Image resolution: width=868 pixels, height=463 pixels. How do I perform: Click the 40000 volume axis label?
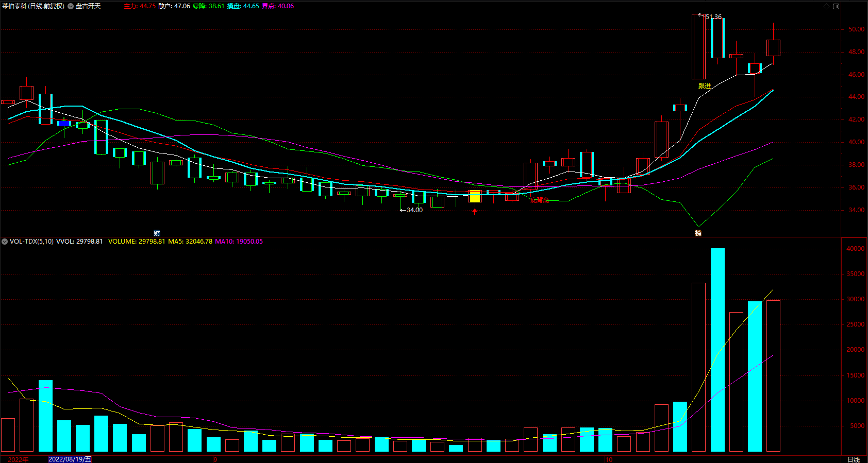tap(856, 249)
